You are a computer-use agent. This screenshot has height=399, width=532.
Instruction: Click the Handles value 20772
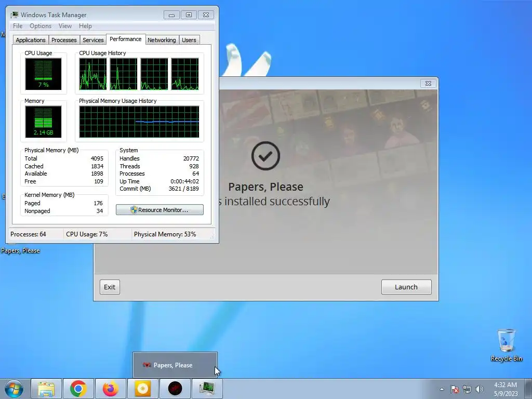(191, 158)
